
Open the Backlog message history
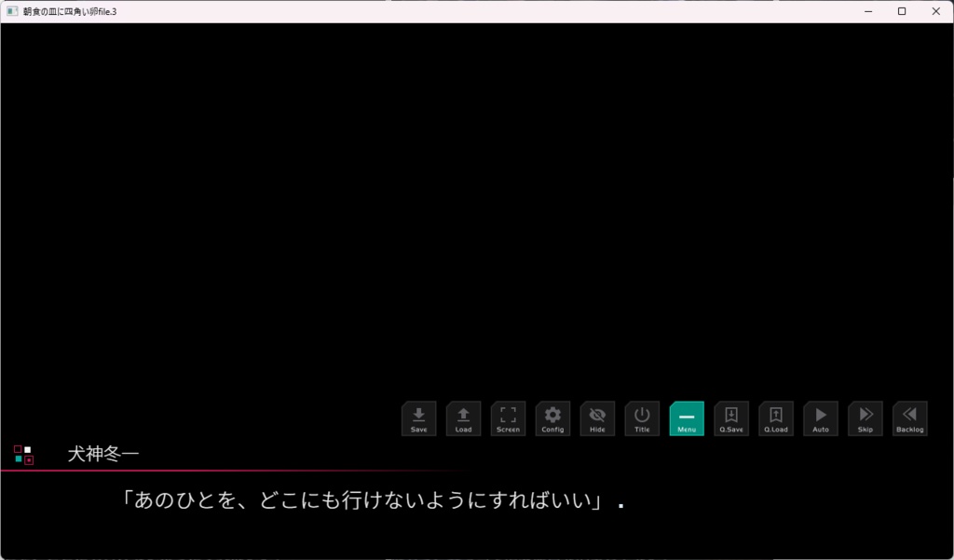point(909,418)
